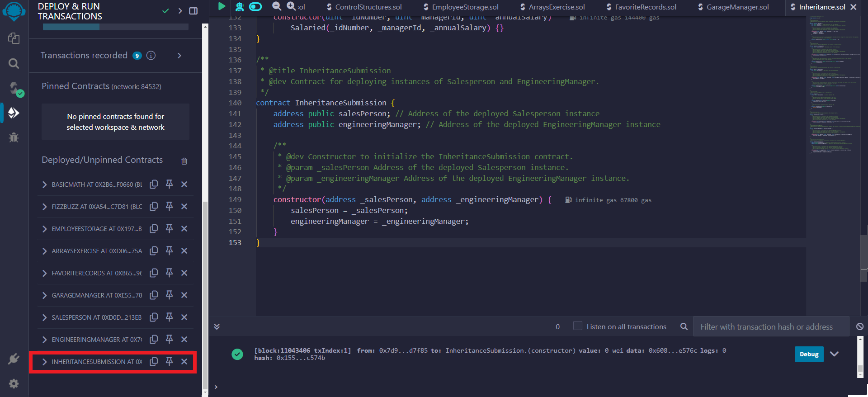Clear the terminal console icon

pos(860,326)
